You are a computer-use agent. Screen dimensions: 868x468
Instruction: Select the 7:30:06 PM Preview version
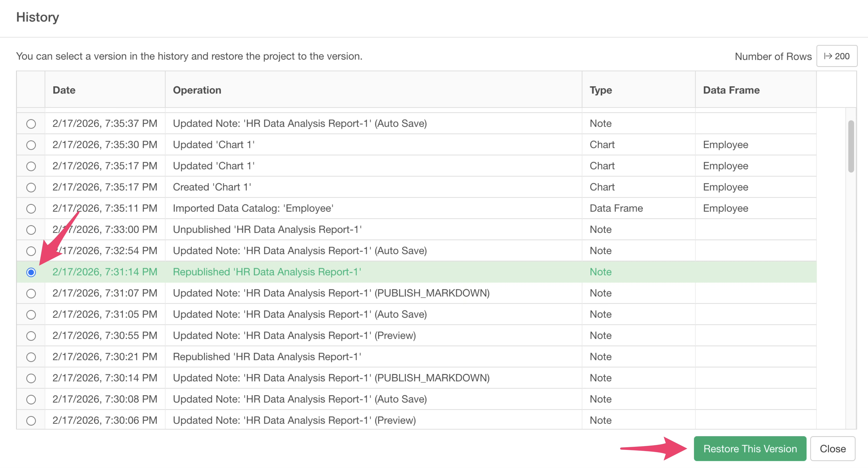(31, 421)
